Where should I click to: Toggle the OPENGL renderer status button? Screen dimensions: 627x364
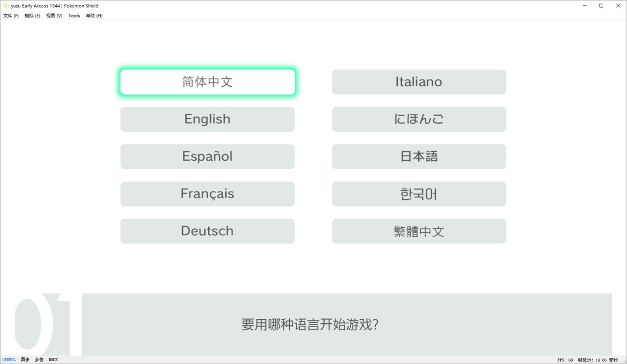tap(9, 360)
